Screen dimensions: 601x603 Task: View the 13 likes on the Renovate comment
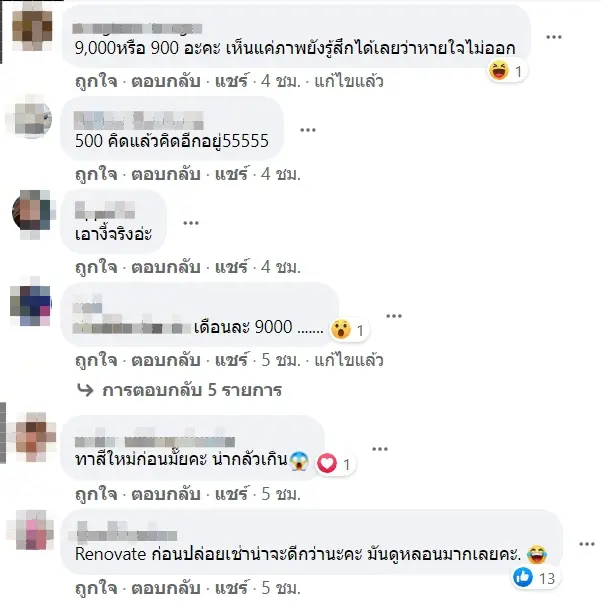(535, 578)
